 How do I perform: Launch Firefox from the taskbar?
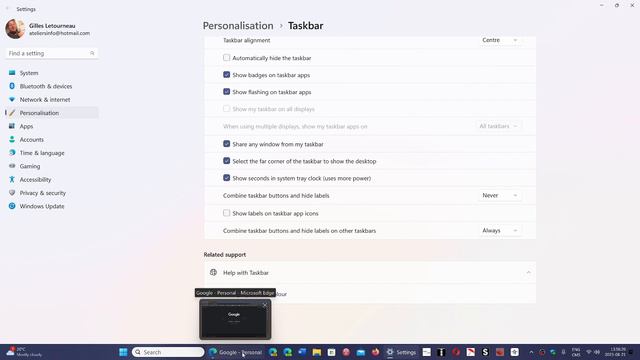[375, 352]
